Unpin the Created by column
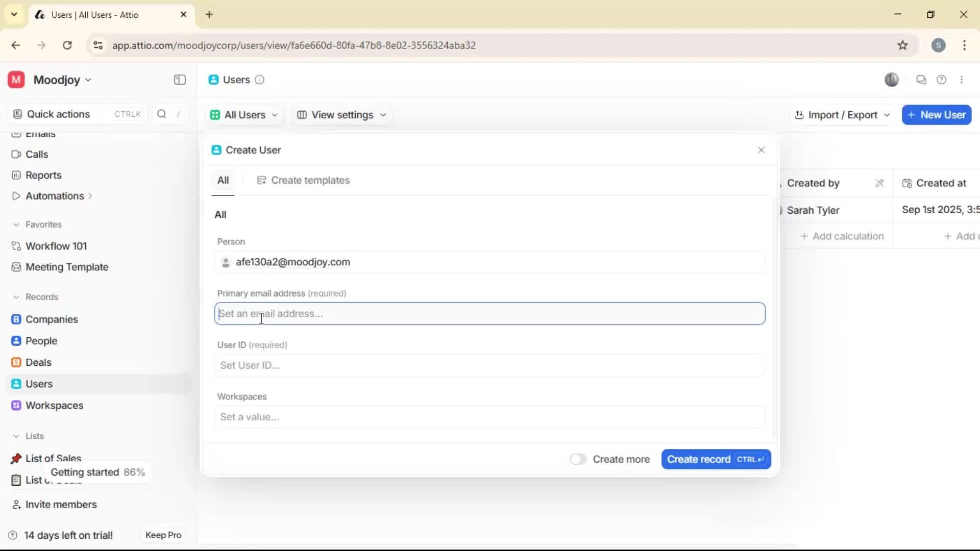This screenshot has width=980, height=551. point(879,183)
